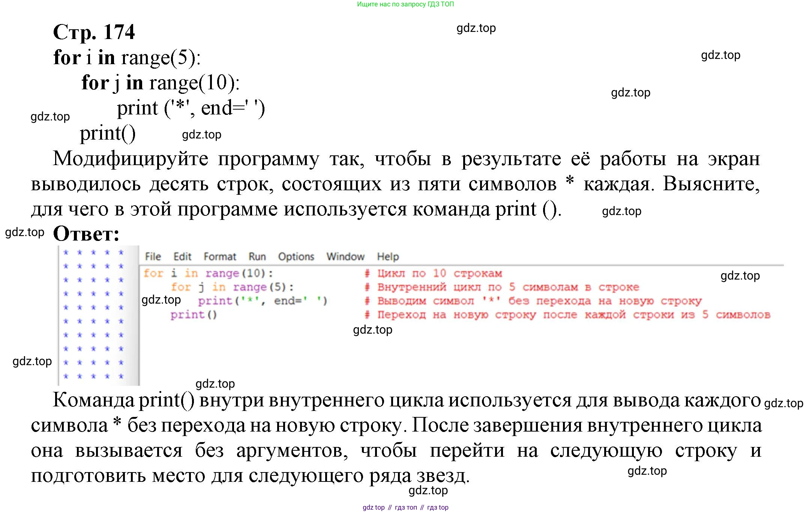
Task: Click the comment starting with 'Переход на новую строку'
Action: click(x=567, y=314)
